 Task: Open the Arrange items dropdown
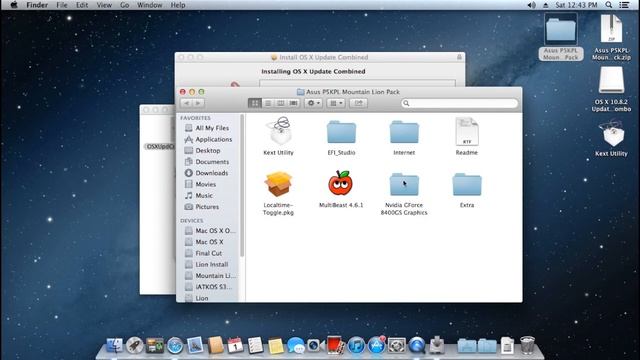click(x=336, y=103)
